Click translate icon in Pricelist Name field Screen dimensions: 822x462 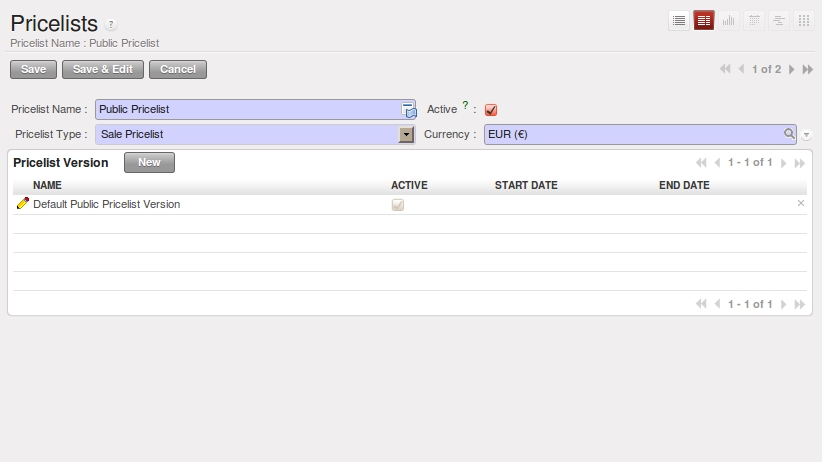408,110
